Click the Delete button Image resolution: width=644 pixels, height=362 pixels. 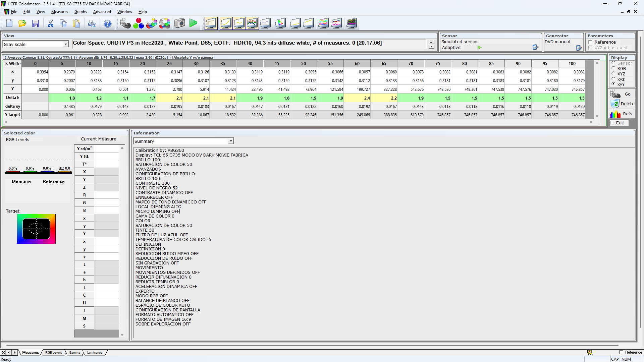point(622,104)
